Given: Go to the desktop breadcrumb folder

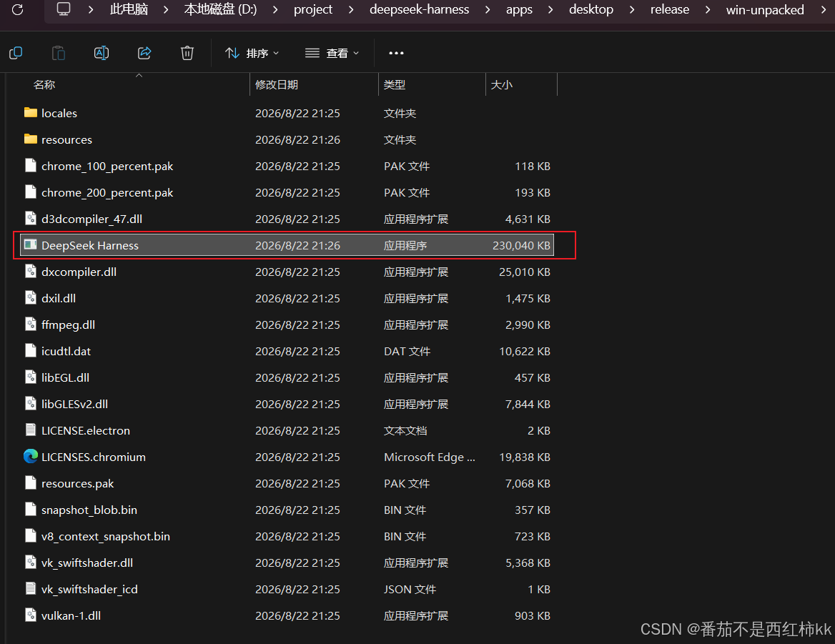Looking at the screenshot, I should (591, 9).
